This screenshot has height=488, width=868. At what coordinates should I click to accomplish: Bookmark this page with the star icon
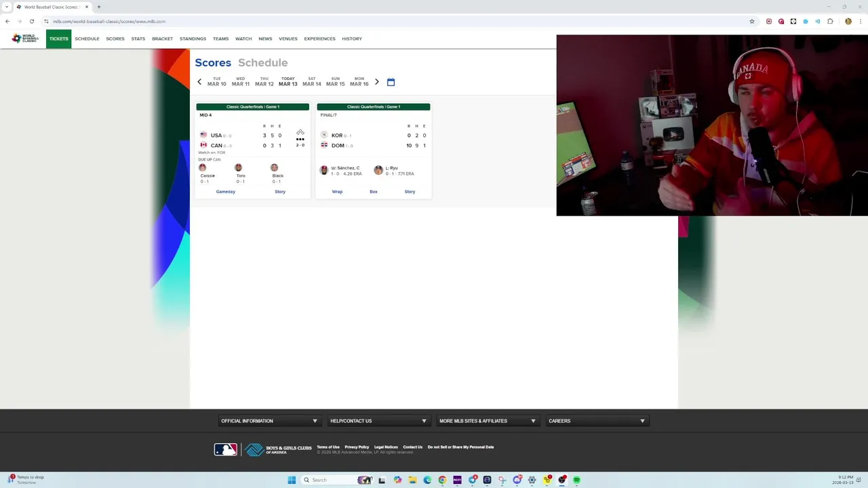752,21
